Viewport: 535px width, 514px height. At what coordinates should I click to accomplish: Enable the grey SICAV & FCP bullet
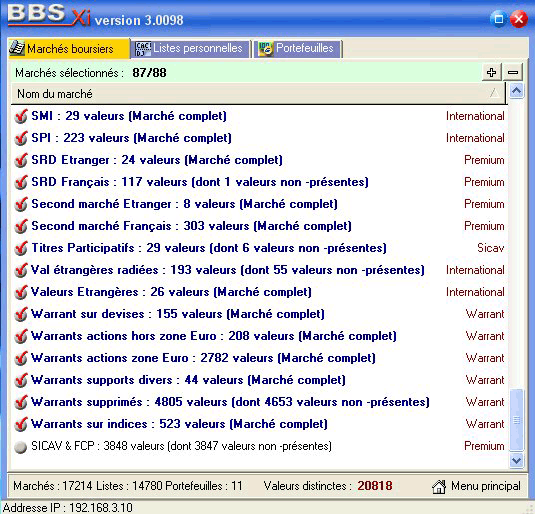[21, 447]
